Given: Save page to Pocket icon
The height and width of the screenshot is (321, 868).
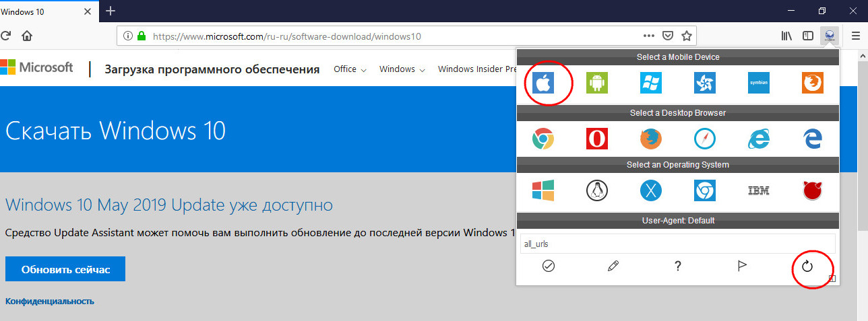Looking at the screenshot, I should 668,36.
